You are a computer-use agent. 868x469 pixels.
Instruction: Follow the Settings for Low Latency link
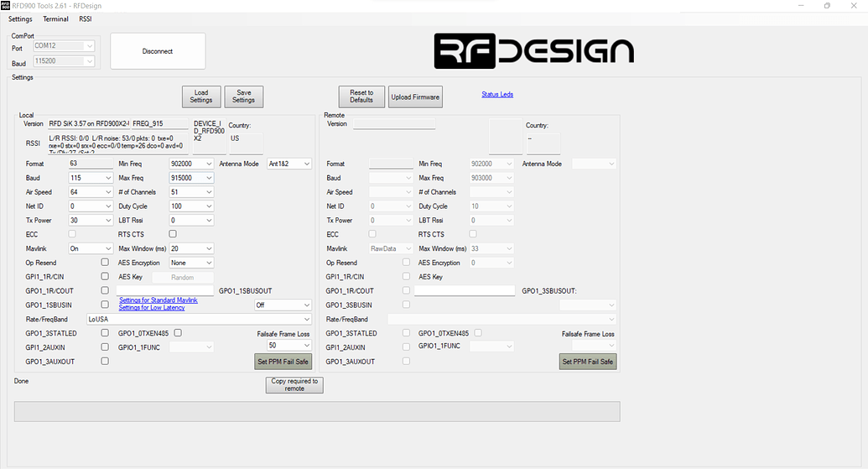pos(152,308)
